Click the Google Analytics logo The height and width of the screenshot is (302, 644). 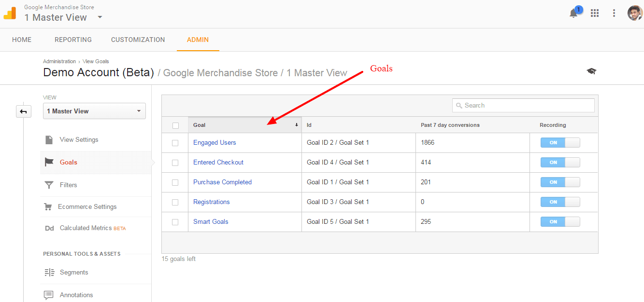tap(10, 13)
